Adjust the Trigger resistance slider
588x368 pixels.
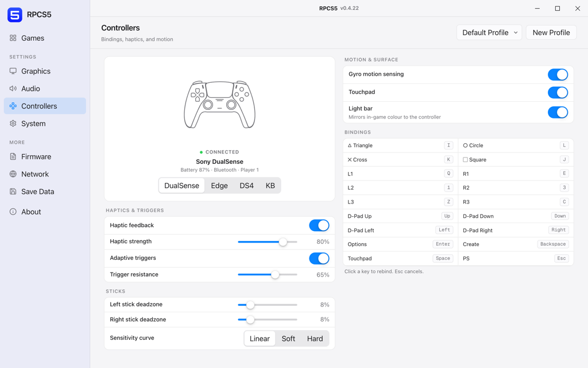(x=268, y=274)
